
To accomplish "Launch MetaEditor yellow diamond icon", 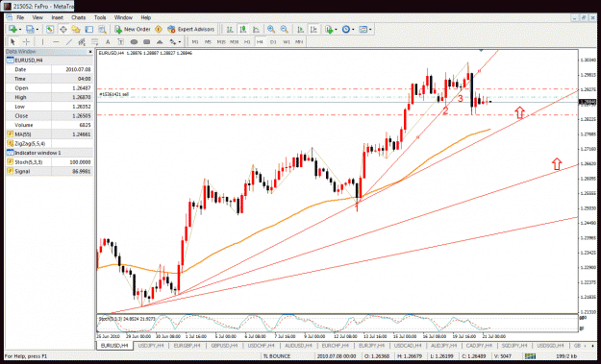I will [159, 29].
